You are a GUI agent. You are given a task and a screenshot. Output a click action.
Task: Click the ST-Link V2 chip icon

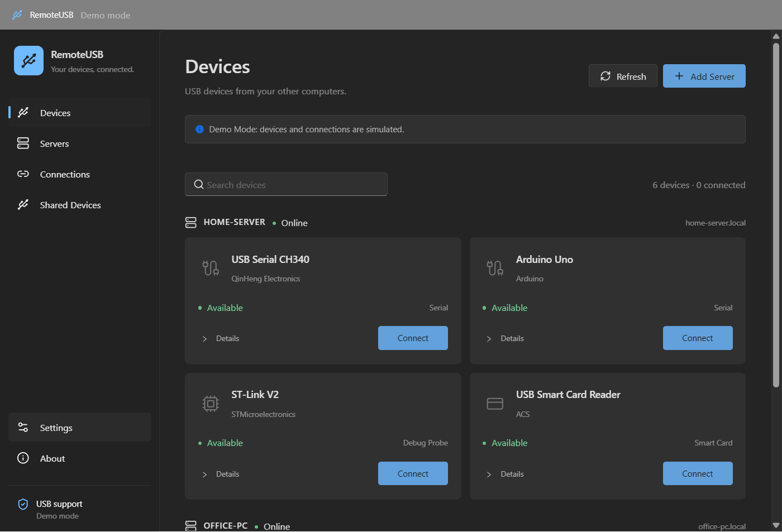(211, 404)
